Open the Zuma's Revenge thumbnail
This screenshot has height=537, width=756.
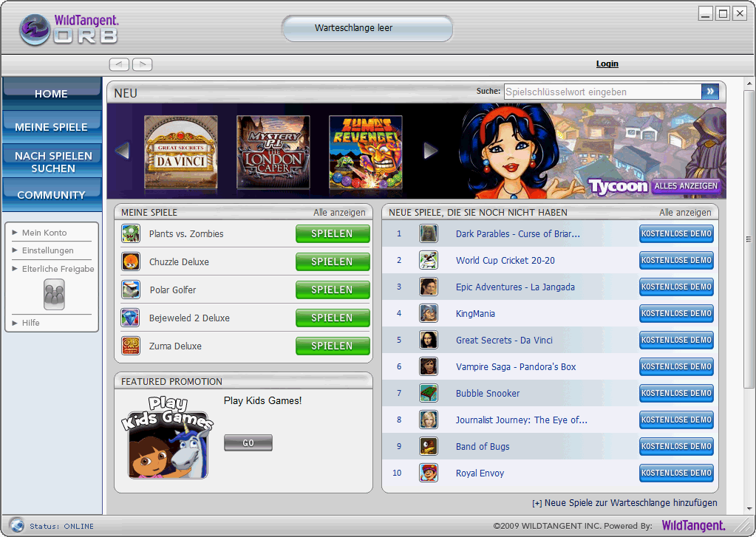click(366, 152)
